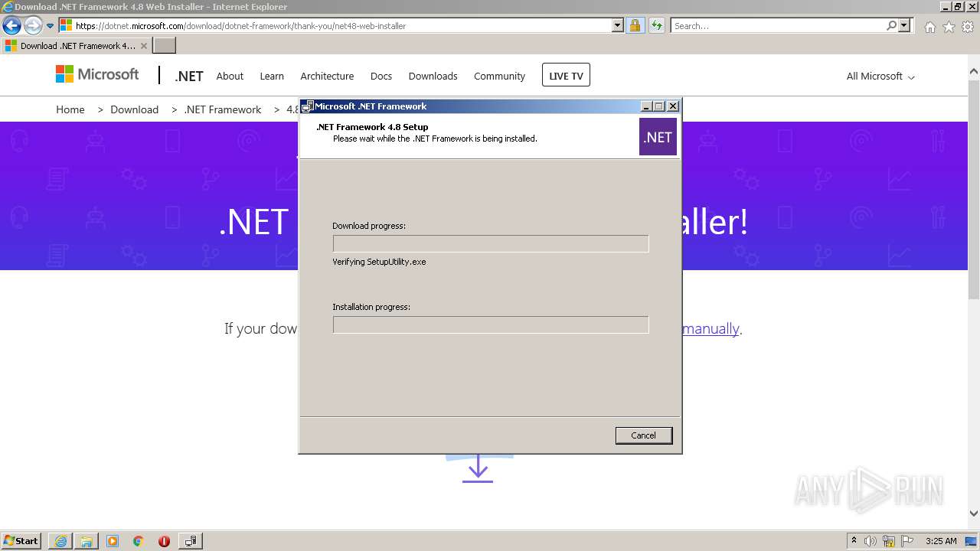The height and width of the screenshot is (551, 980).
Task: Click the scrollbar up arrow
Action: (x=973, y=72)
